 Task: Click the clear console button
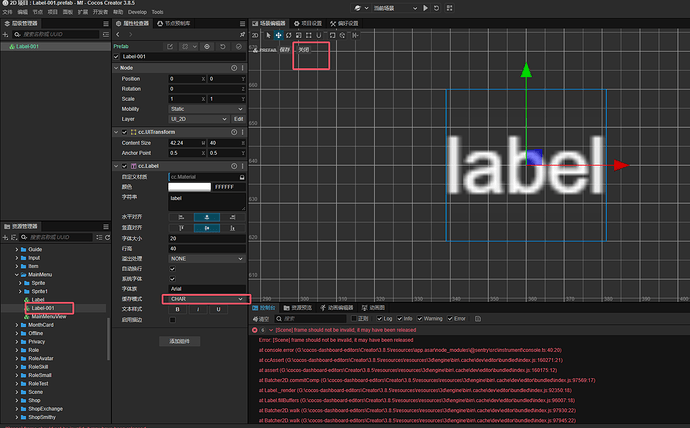point(261,318)
